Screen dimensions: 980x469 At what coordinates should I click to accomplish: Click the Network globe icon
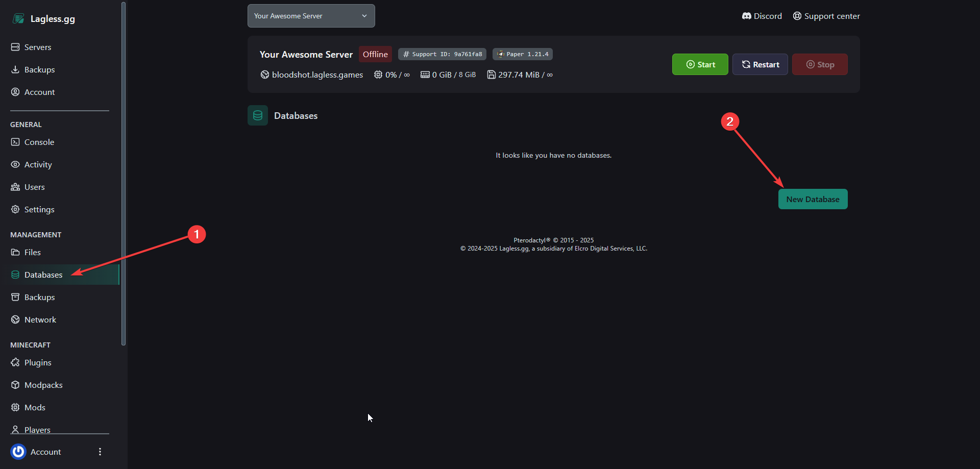click(x=15, y=319)
